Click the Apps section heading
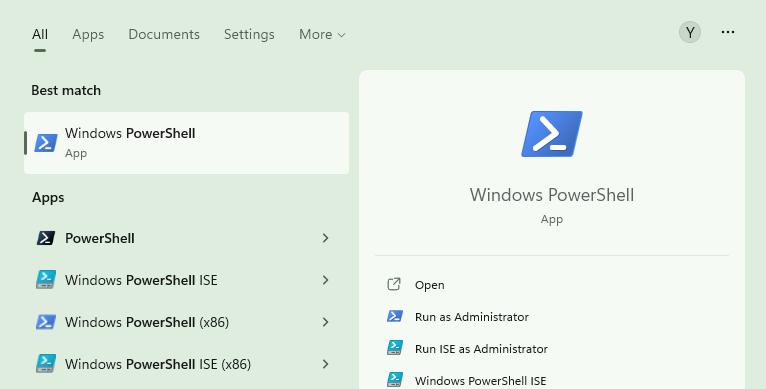 (x=48, y=197)
